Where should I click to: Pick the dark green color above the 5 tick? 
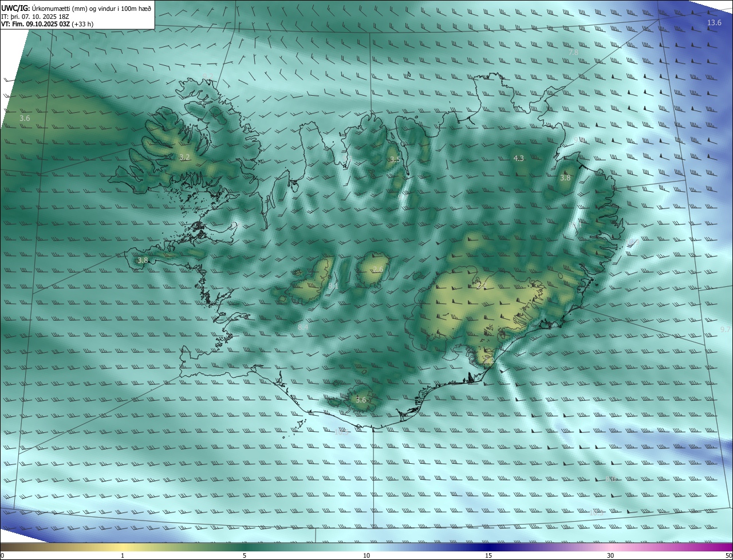(245, 547)
